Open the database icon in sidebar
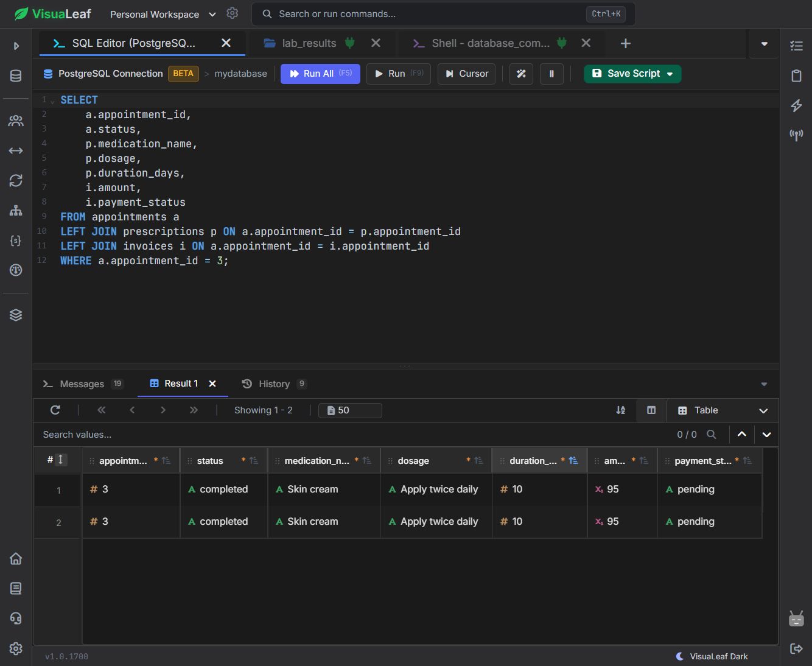This screenshot has height=666, width=812. coord(16,75)
